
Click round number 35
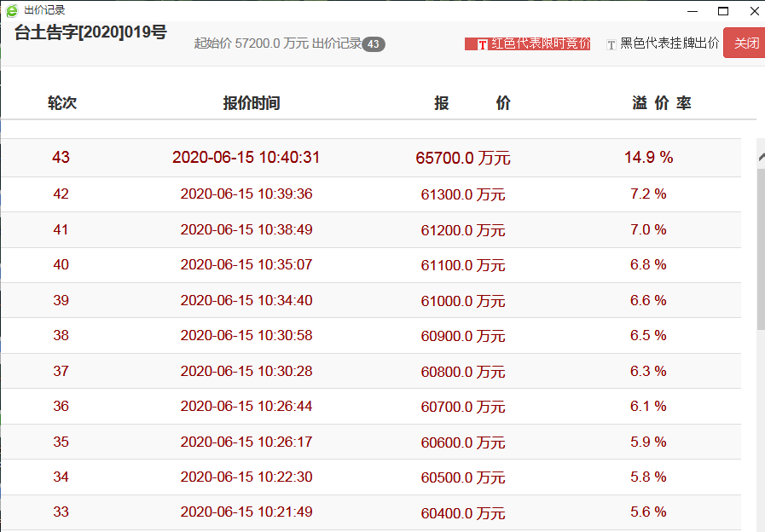[61, 442]
